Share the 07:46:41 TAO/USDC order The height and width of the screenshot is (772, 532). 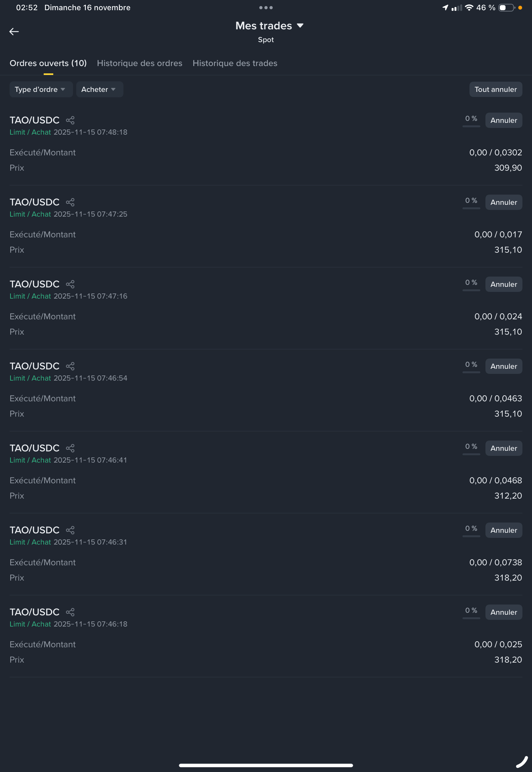tap(70, 448)
